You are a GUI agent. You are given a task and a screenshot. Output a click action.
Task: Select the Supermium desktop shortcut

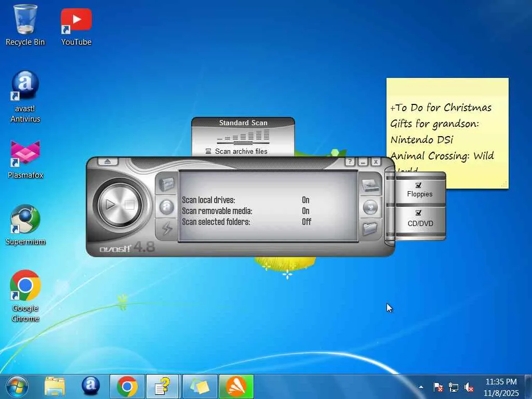[x=25, y=225]
